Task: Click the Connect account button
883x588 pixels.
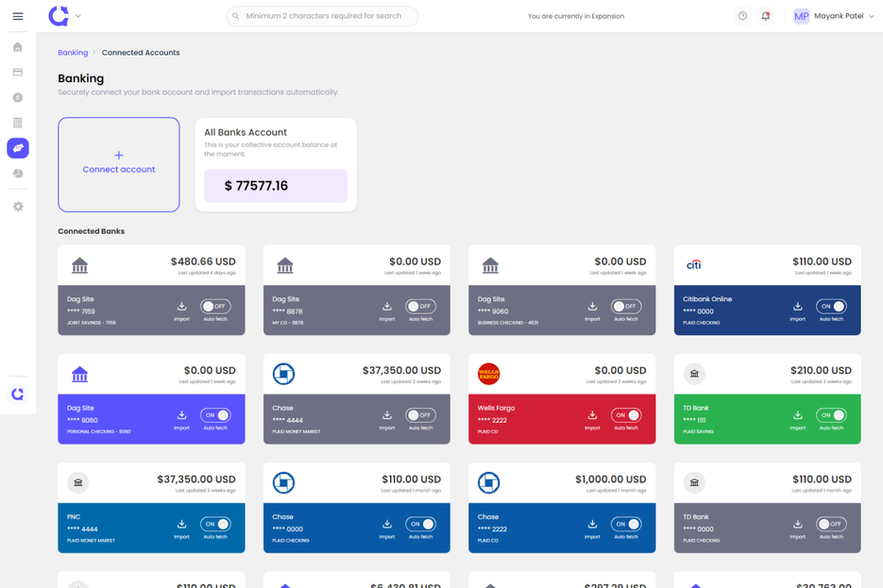Action: 119,164
